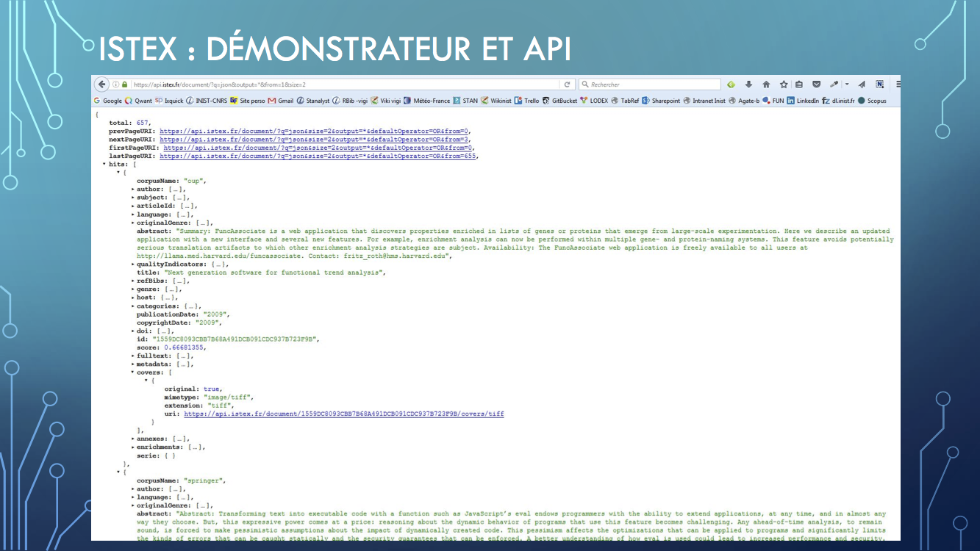Screen dimensions: 980x551
Task: Click the Pocket icon in toolbar
Action: point(816,84)
